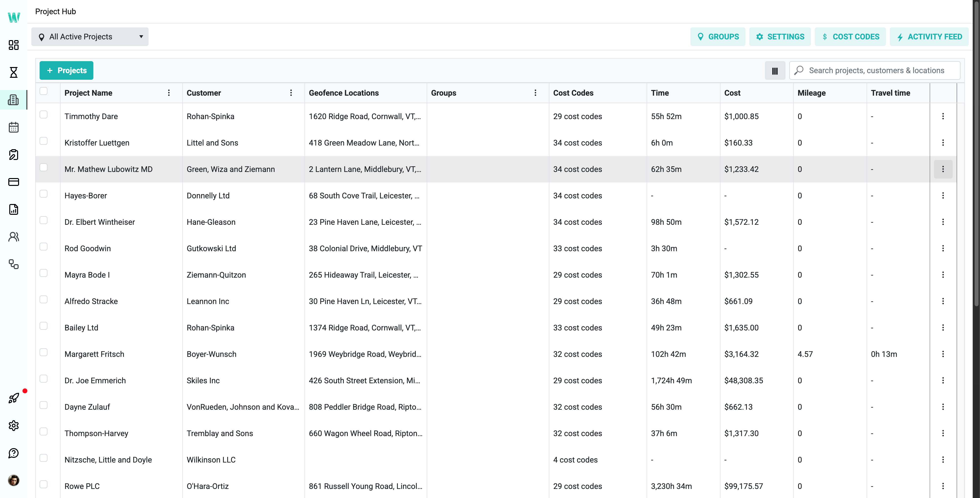The height and width of the screenshot is (498, 980).
Task: Click the search projects, customers & locations field
Action: click(874, 70)
